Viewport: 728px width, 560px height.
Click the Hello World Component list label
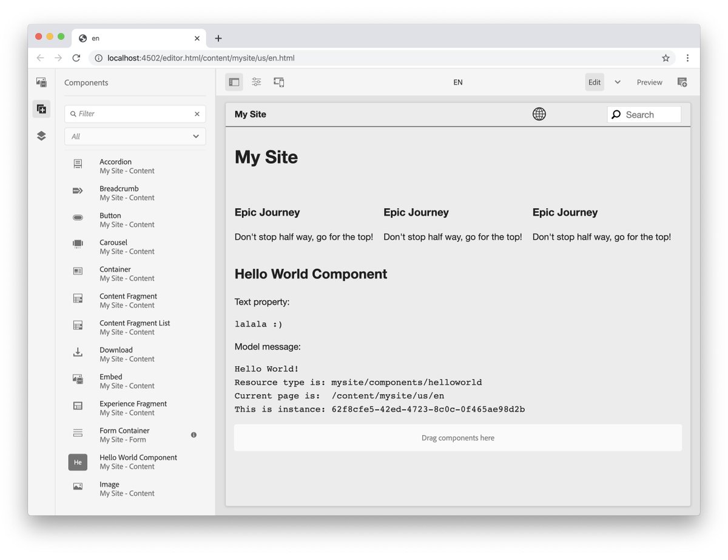click(138, 457)
